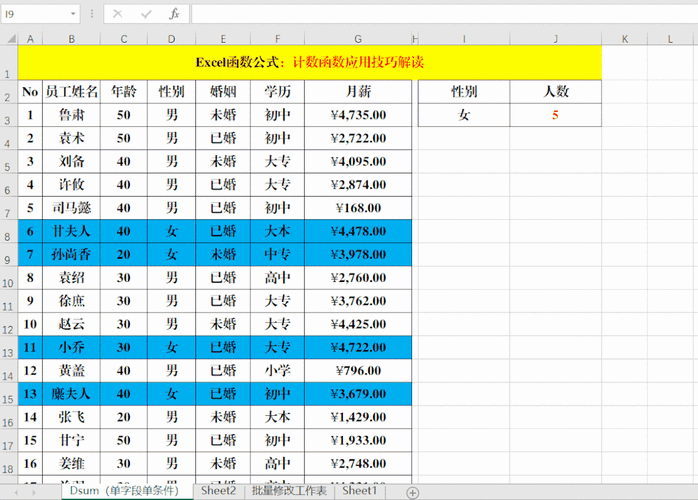Click the title cell Excel函数公式
The height and width of the screenshot is (500, 698).
click(310, 62)
